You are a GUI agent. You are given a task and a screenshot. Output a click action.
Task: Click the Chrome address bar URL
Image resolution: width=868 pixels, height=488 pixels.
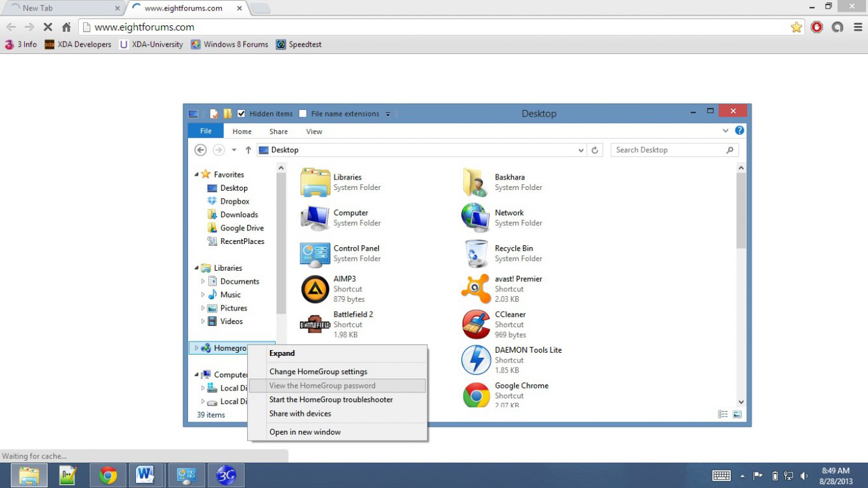coord(144,27)
